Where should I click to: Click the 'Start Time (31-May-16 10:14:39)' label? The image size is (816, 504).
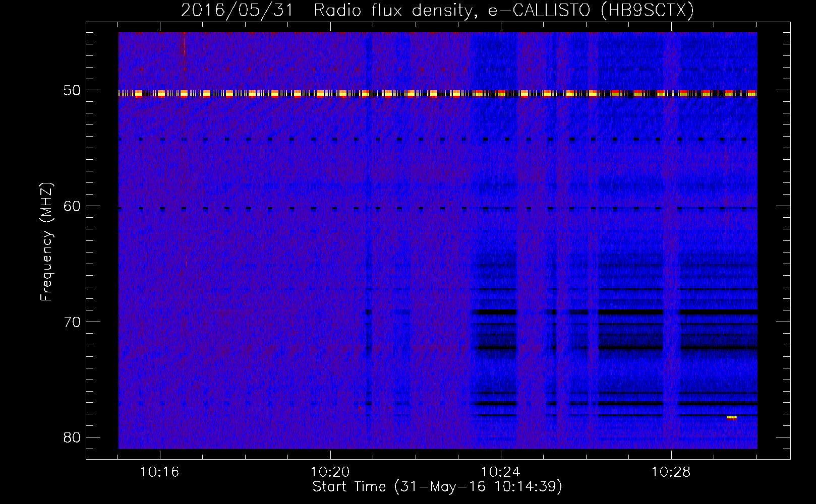click(x=437, y=487)
